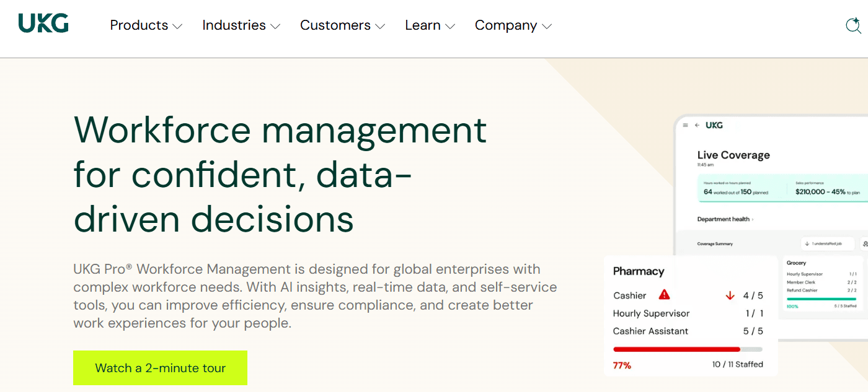Watch a 2-minute tour
Screen dimensions: 868x392
point(160,368)
